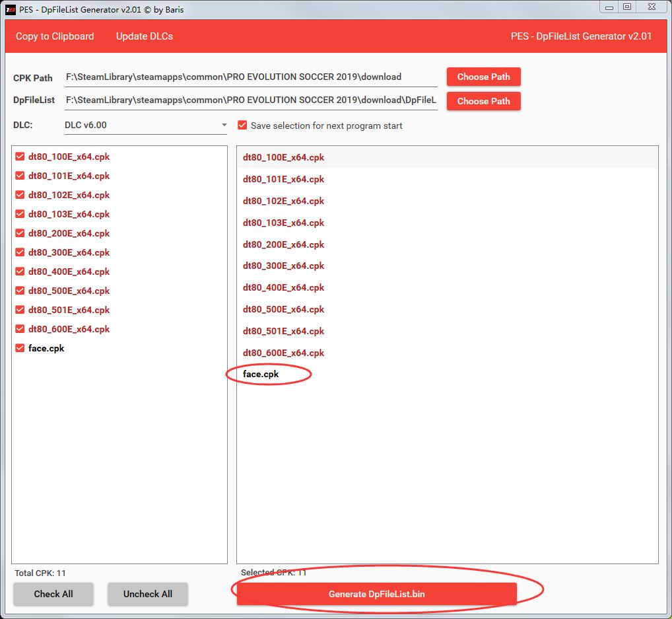
Task: Toggle Save selection for next program start
Action: pyautogui.click(x=242, y=126)
